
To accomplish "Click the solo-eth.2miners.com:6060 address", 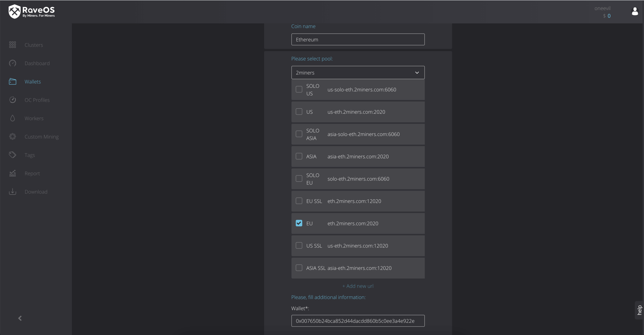I will 358,179.
